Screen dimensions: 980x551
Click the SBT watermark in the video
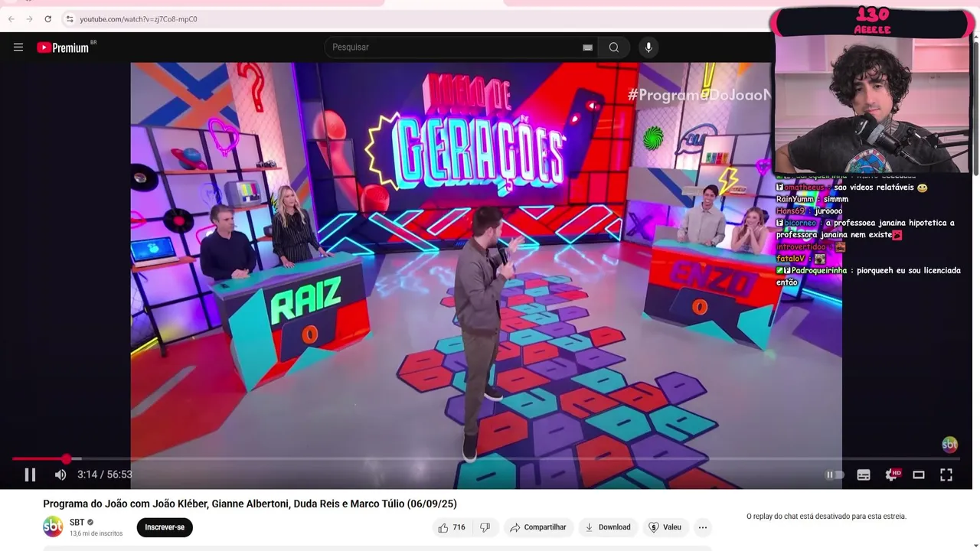[x=949, y=444]
